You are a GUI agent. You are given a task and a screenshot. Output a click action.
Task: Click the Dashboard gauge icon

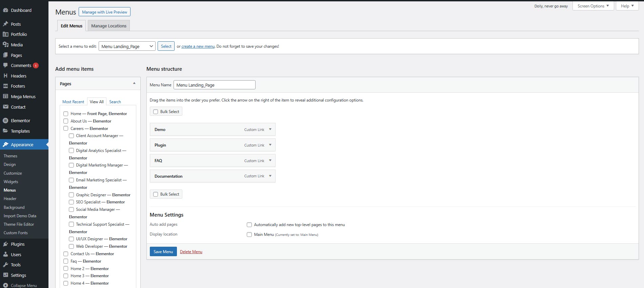5,10
